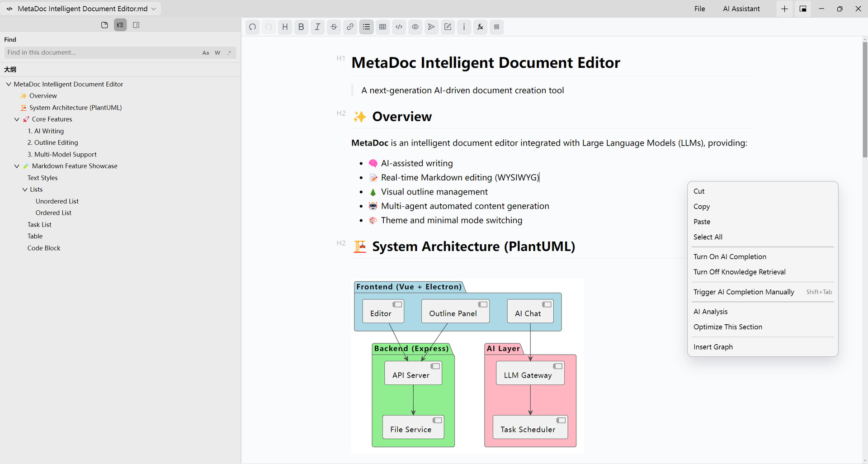Image resolution: width=868 pixels, height=464 pixels.
Task: Jump to System Architecture (PlantUML) outline entry
Action: pos(75,108)
